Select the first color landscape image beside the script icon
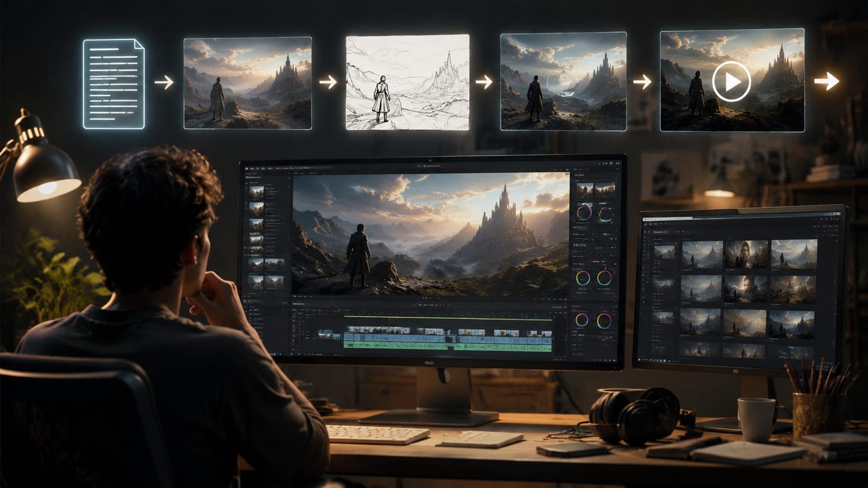The width and height of the screenshot is (868, 488). (247, 83)
